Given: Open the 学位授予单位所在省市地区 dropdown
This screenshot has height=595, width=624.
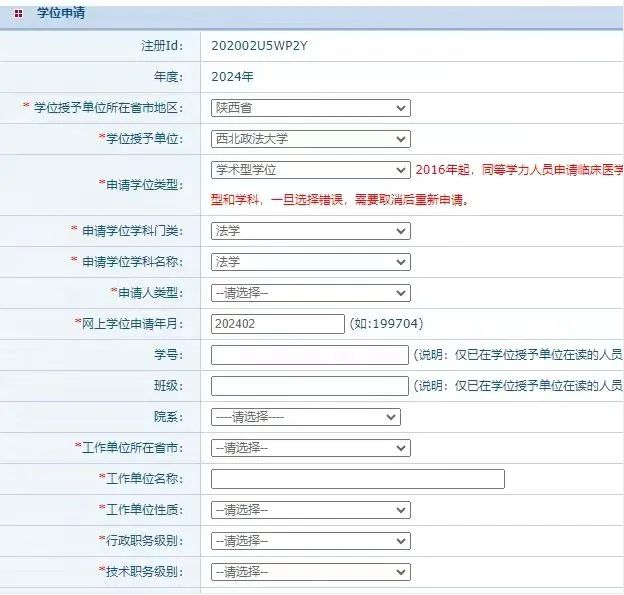Looking at the screenshot, I should [x=310, y=108].
